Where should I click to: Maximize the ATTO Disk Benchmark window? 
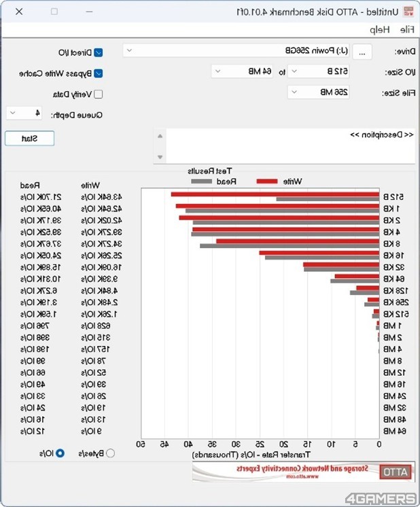54,12
